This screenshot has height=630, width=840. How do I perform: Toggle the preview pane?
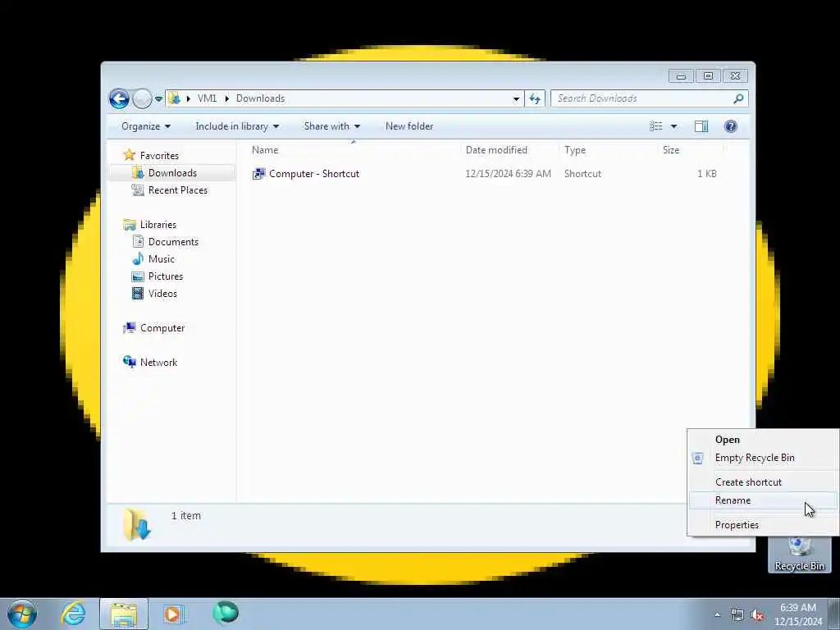pyautogui.click(x=701, y=126)
